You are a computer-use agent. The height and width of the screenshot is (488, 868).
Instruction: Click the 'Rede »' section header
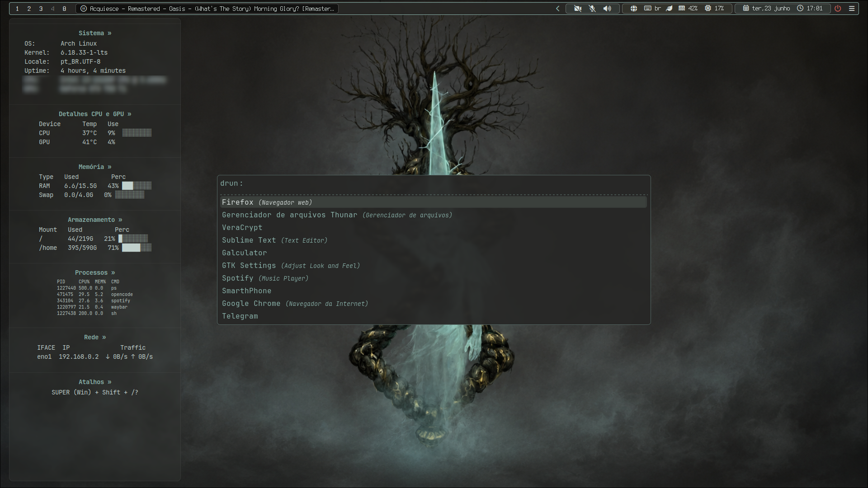pyautogui.click(x=95, y=337)
